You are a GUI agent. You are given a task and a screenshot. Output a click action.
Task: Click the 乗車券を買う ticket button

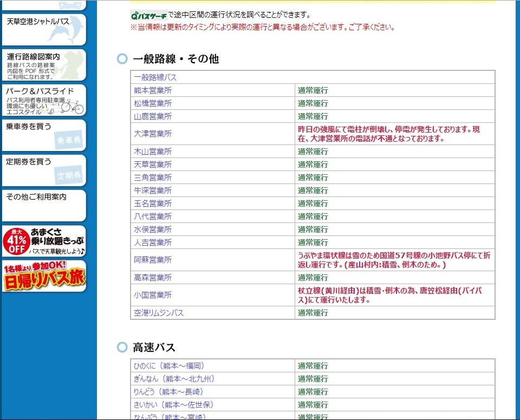(44, 135)
